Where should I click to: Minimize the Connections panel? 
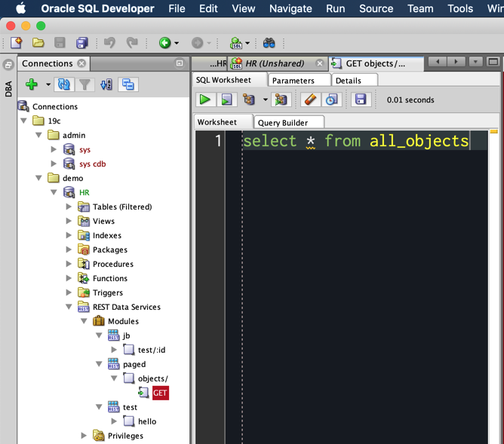click(180, 63)
